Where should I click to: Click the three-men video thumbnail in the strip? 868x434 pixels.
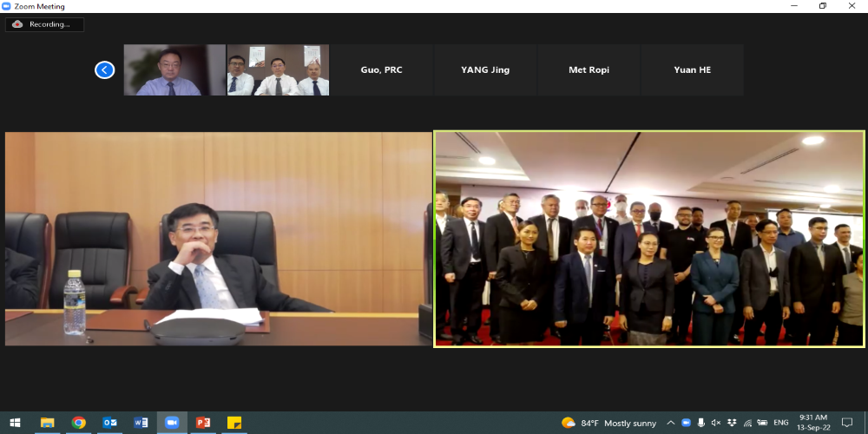[278, 70]
